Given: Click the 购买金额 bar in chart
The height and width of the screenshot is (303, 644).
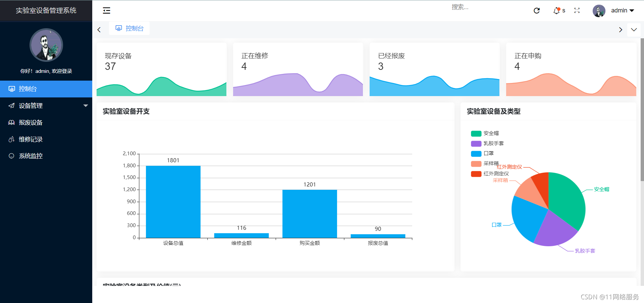Looking at the screenshot, I should pyautogui.click(x=310, y=214).
